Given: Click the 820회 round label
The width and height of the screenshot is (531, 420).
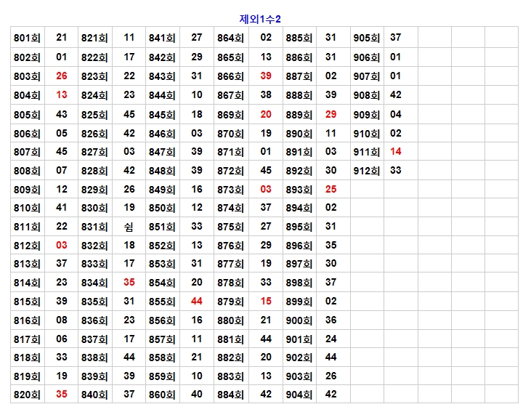Looking at the screenshot, I should pos(28,395).
